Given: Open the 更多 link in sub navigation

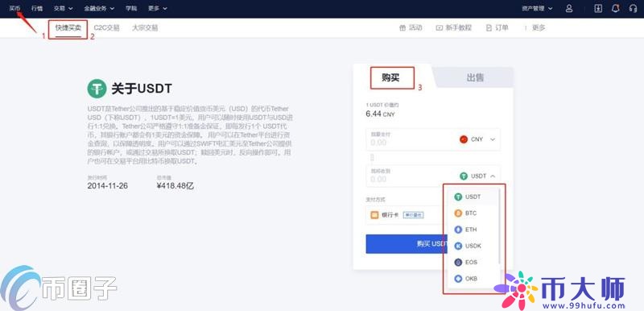Looking at the screenshot, I should click(539, 28).
